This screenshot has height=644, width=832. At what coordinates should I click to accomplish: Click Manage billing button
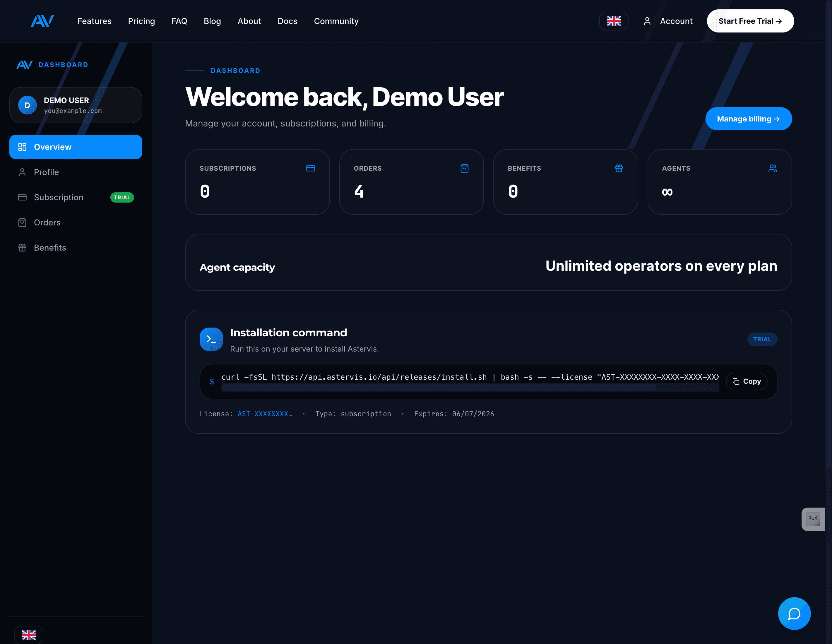click(x=748, y=119)
